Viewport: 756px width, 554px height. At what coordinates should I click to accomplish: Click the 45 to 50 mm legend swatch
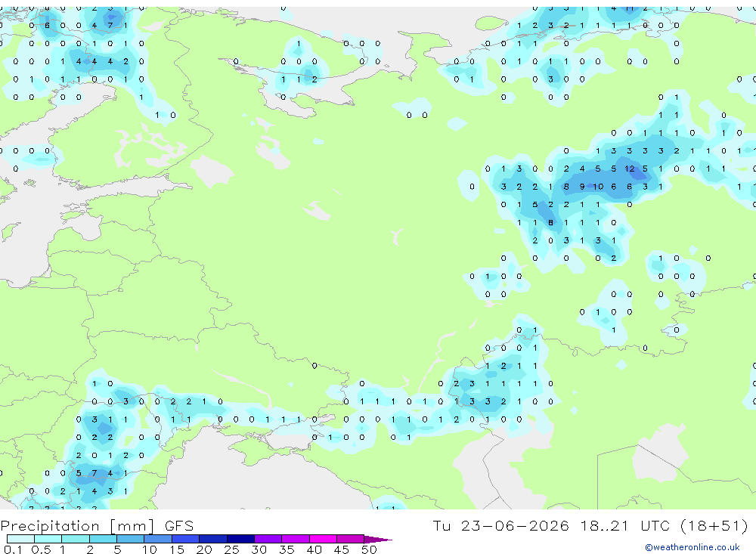(x=350, y=539)
